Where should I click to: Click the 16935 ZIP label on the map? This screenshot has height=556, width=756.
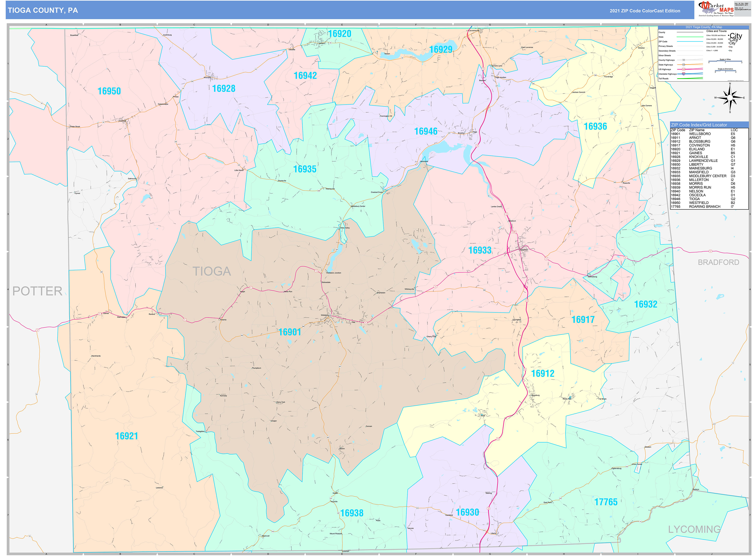[x=305, y=169]
